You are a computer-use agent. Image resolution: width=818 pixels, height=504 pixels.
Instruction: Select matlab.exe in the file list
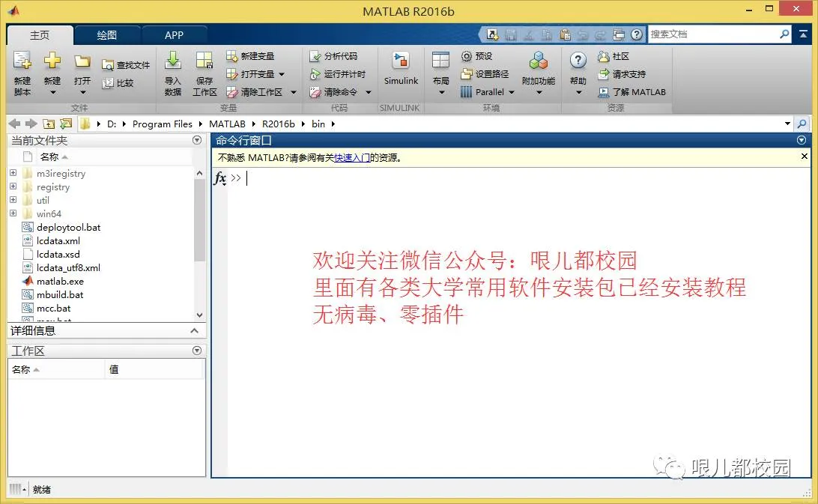[60, 282]
